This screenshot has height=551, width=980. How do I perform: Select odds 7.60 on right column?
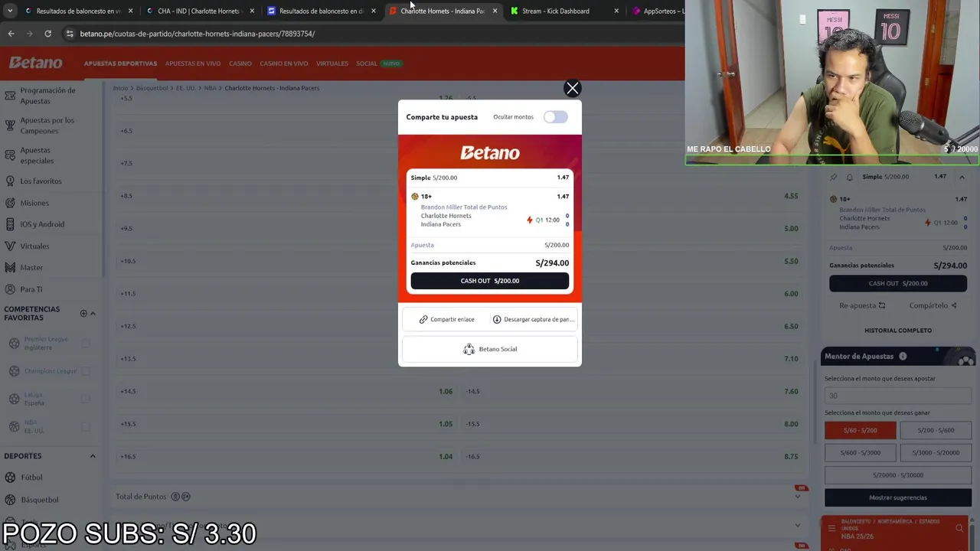791,392
